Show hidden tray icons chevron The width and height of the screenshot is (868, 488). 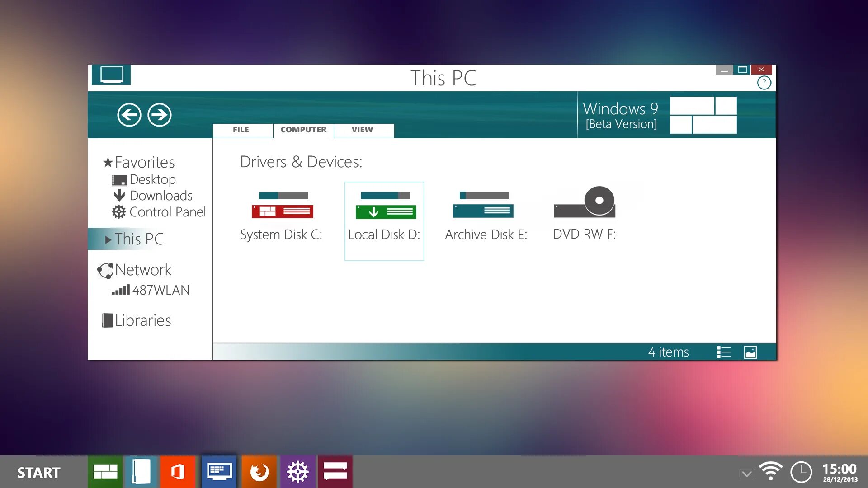click(747, 474)
